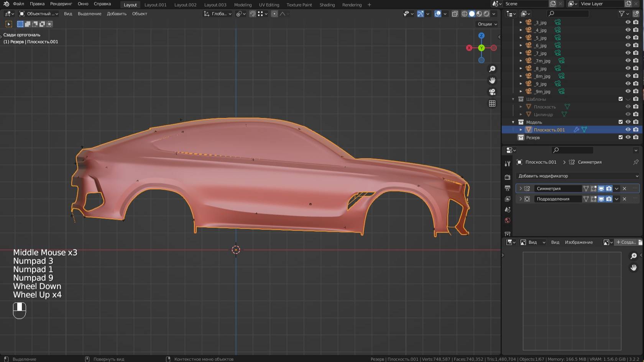Click the camera view icon in the viewport sidebar
Viewport: 644px width, 362px height.
coord(492,92)
